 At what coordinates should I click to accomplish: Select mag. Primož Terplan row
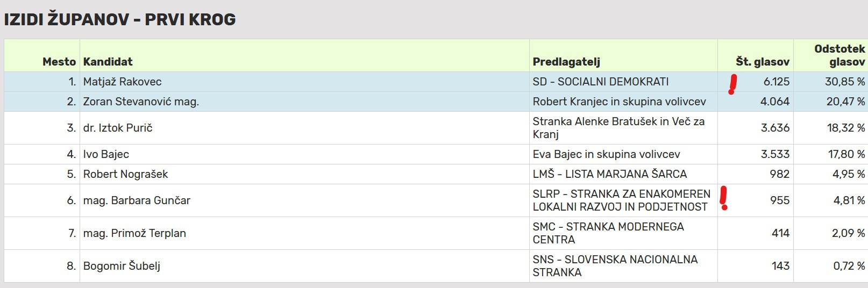pos(436,233)
